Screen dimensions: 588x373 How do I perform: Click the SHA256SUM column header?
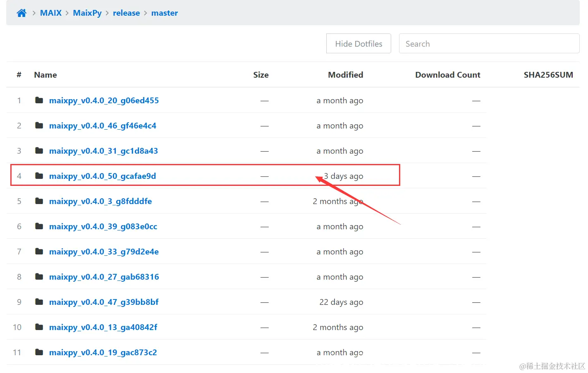[x=548, y=75]
